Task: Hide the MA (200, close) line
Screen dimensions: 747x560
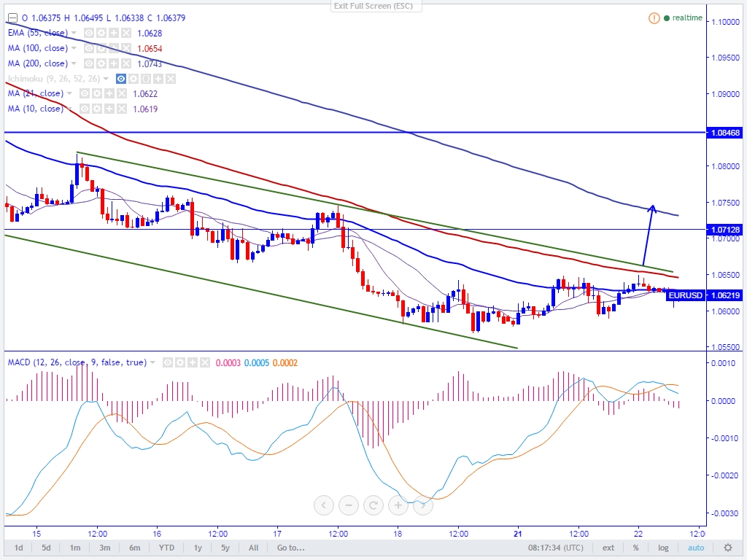Action: [x=88, y=63]
